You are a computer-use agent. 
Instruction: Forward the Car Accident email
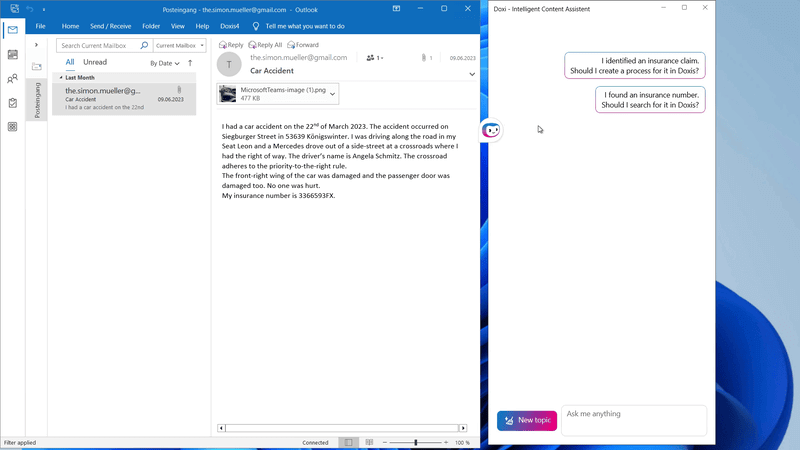[302, 45]
